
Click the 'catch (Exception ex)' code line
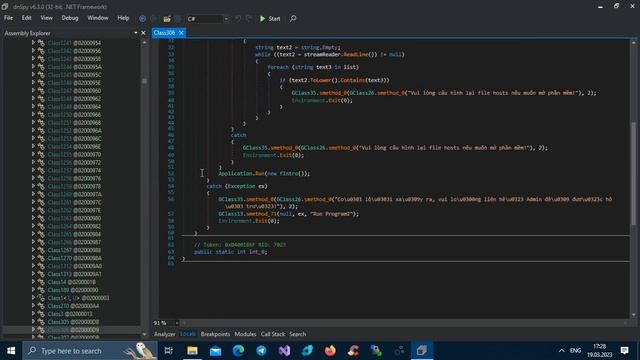237,186
